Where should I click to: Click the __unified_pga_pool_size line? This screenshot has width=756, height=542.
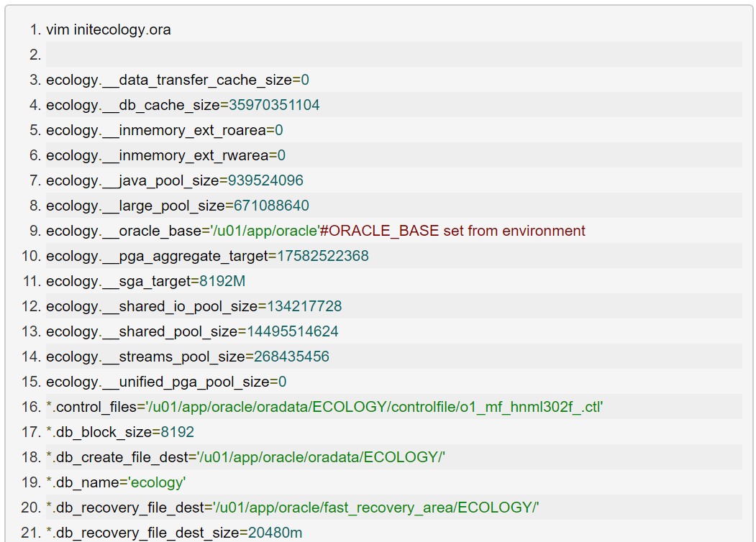[x=166, y=382]
